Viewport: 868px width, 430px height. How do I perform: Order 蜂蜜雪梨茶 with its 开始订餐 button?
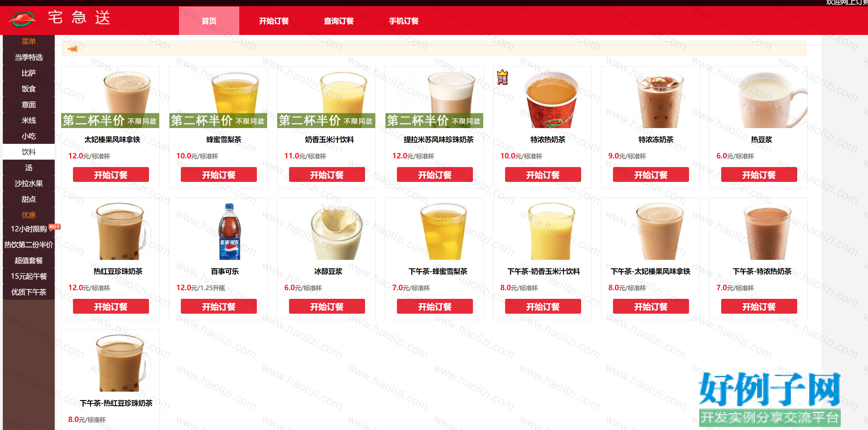coord(219,175)
